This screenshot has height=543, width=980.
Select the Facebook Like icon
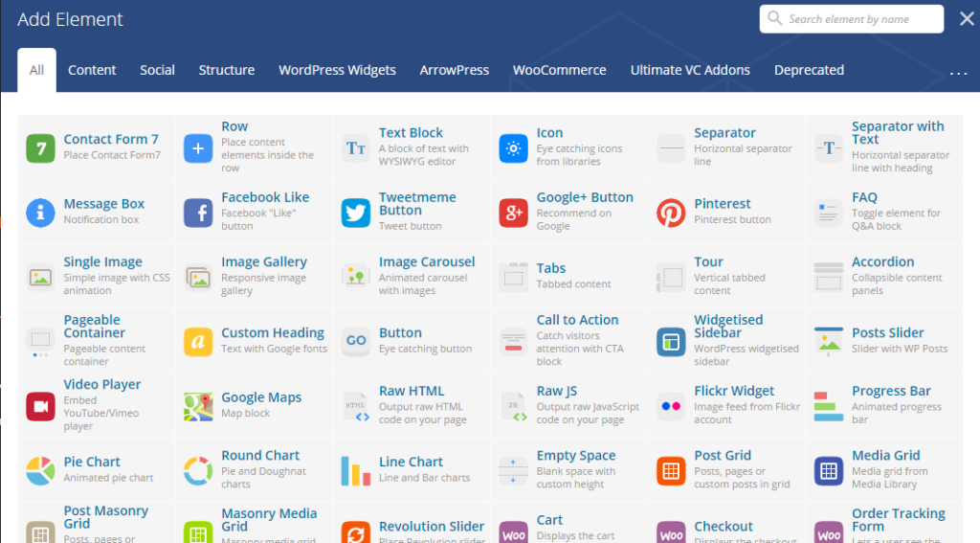(198, 213)
